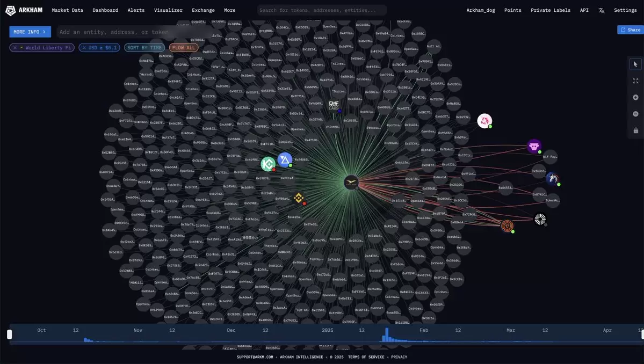Open the Points page
Image resolution: width=644 pixels, height=364 pixels.
[512, 10]
